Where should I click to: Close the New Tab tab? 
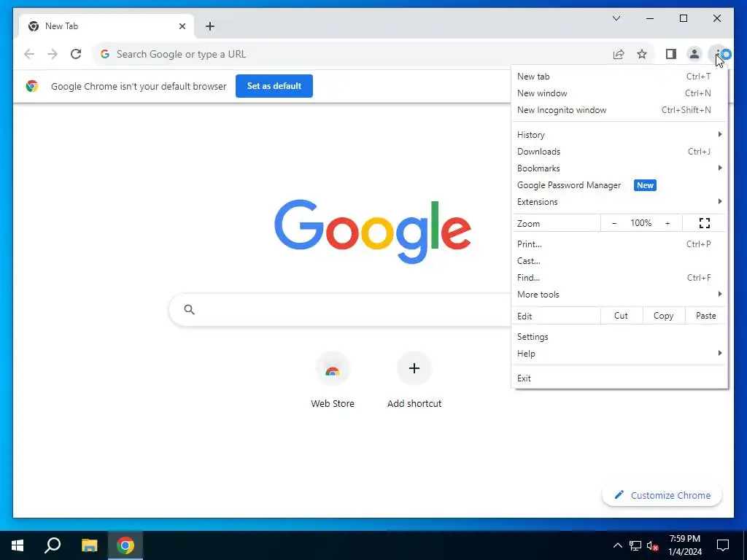[x=182, y=26]
